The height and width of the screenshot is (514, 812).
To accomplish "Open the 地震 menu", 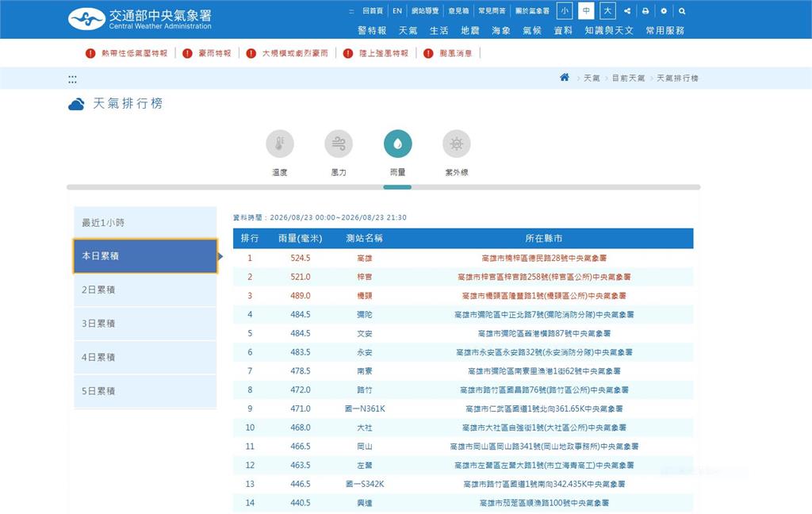I will tap(470, 31).
